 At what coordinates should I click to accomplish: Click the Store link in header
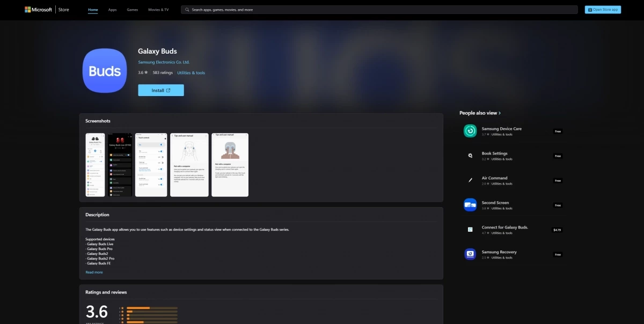point(65,10)
